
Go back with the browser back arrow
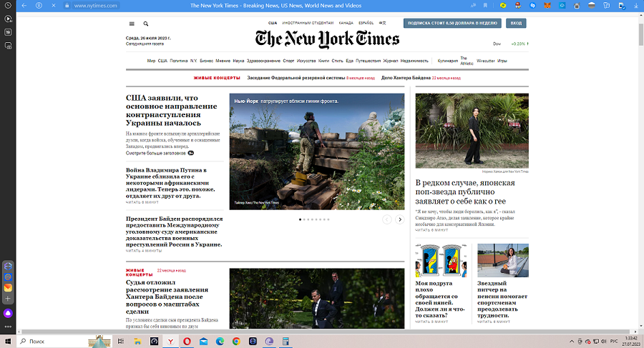tap(24, 5)
